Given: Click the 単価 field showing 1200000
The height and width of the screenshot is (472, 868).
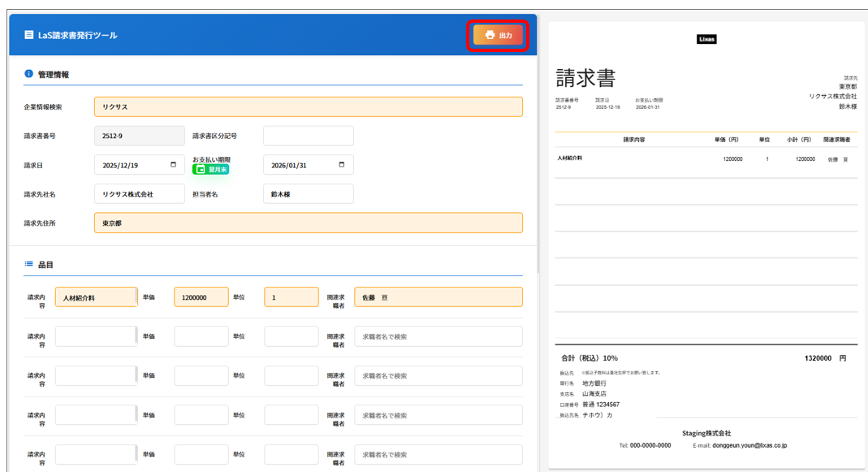Looking at the screenshot, I should (x=201, y=298).
